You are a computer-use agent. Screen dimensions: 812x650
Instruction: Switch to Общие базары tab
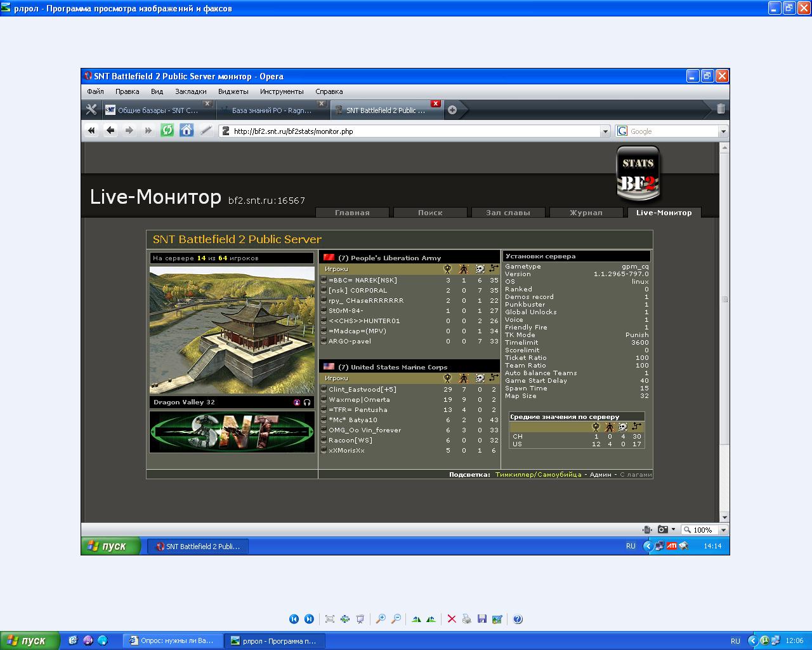[x=157, y=110]
